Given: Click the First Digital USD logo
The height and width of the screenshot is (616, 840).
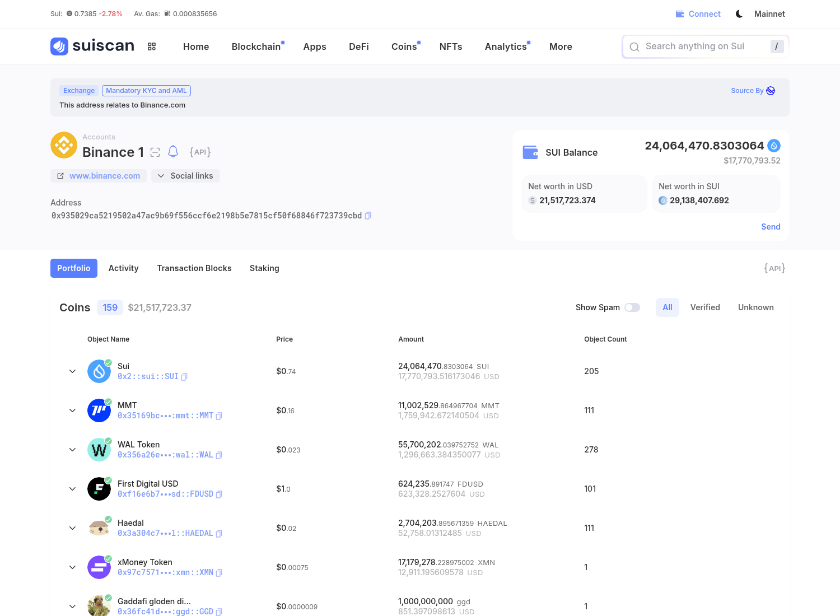Looking at the screenshot, I should pyautogui.click(x=99, y=489).
